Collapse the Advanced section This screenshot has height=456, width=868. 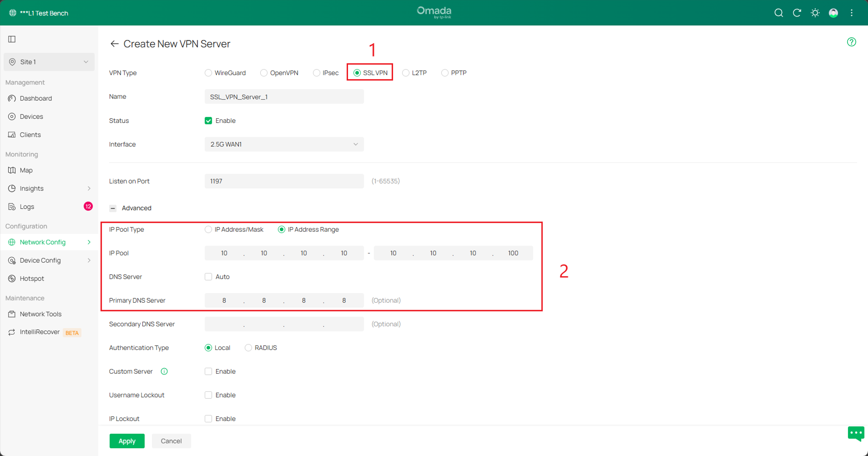pyautogui.click(x=113, y=208)
